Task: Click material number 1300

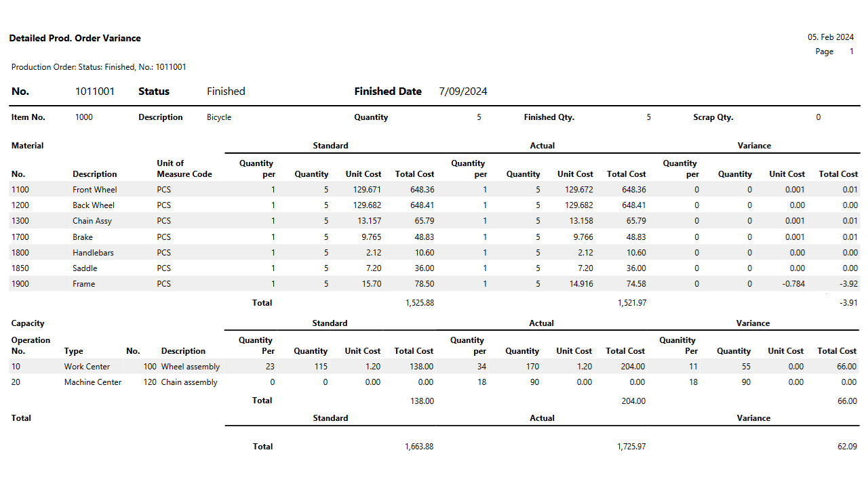Action: (x=20, y=221)
